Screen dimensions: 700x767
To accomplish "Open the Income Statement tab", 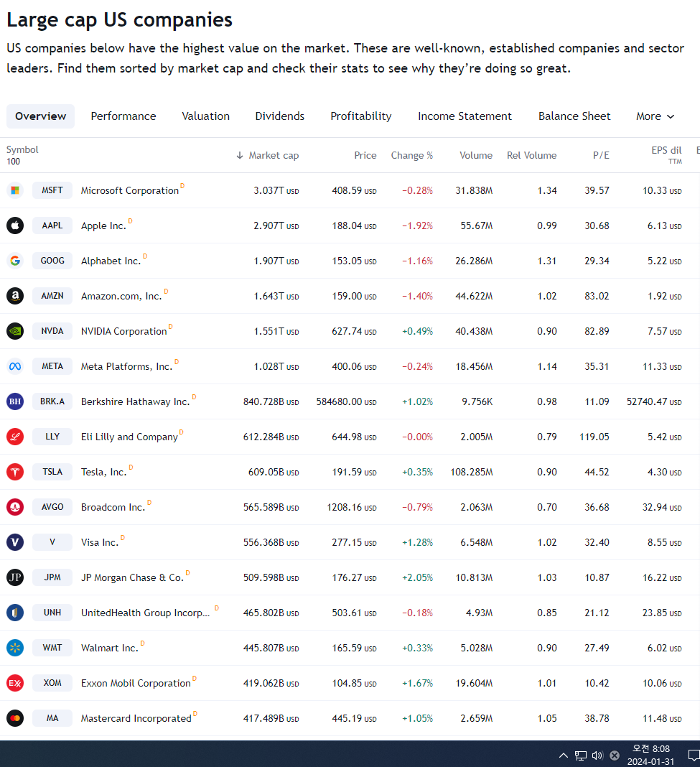I will pos(465,116).
